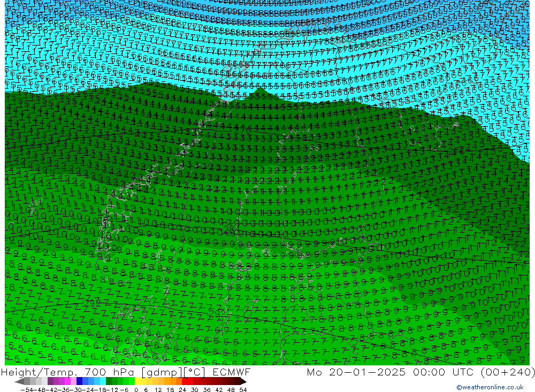The image size is (535, 392).
Task: Click the '[°C]' unit label in title
Action: pos(194,372)
